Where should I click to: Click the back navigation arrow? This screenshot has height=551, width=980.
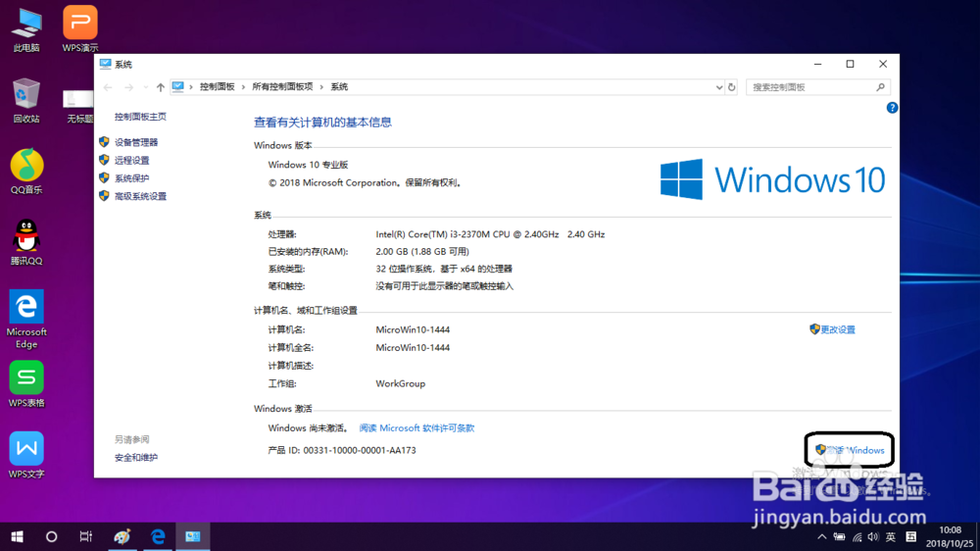click(x=108, y=87)
